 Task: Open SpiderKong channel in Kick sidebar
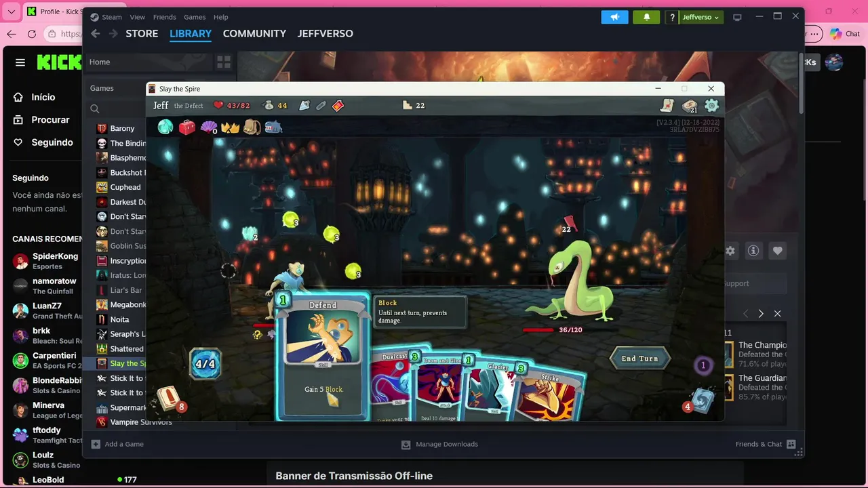coord(45,261)
